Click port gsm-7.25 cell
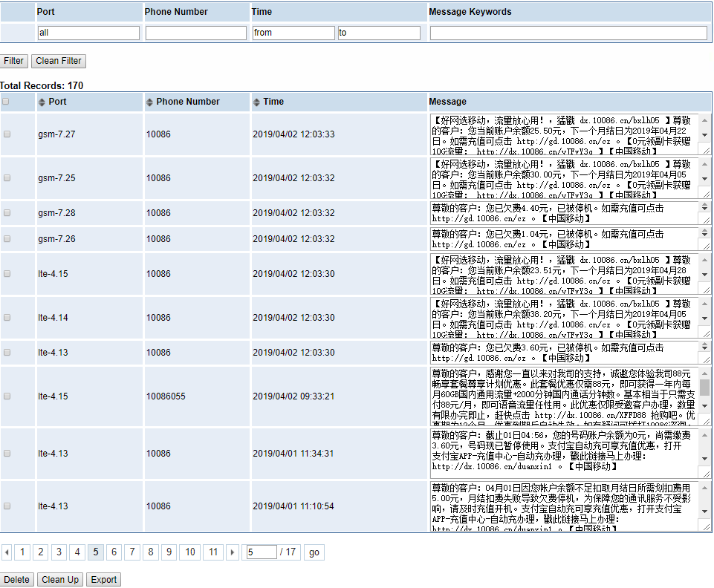Image resolution: width=714 pixels, height=588 pixels. pyautogui.click(x=57, y=178)
